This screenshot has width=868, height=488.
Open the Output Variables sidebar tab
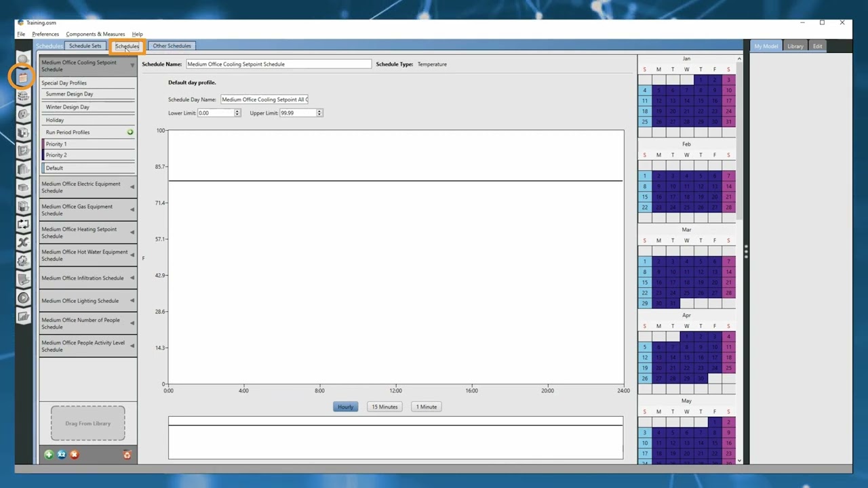point(23,242)
